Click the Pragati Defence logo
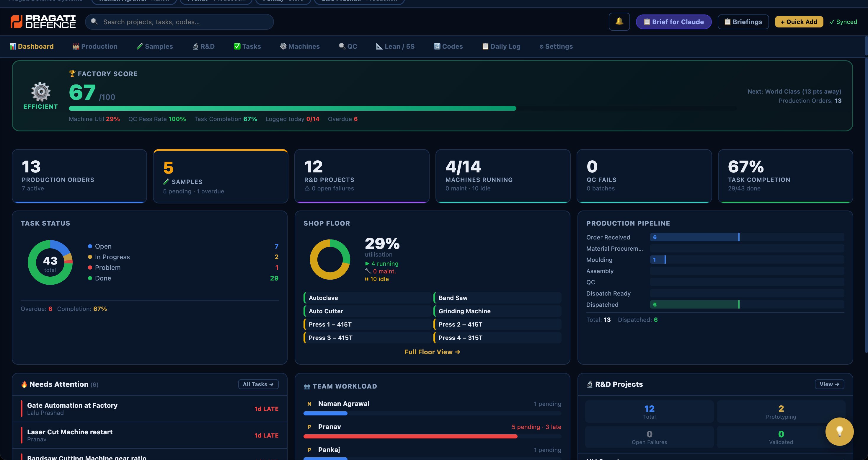The image size is (868, 460). [x=43, y=22]
